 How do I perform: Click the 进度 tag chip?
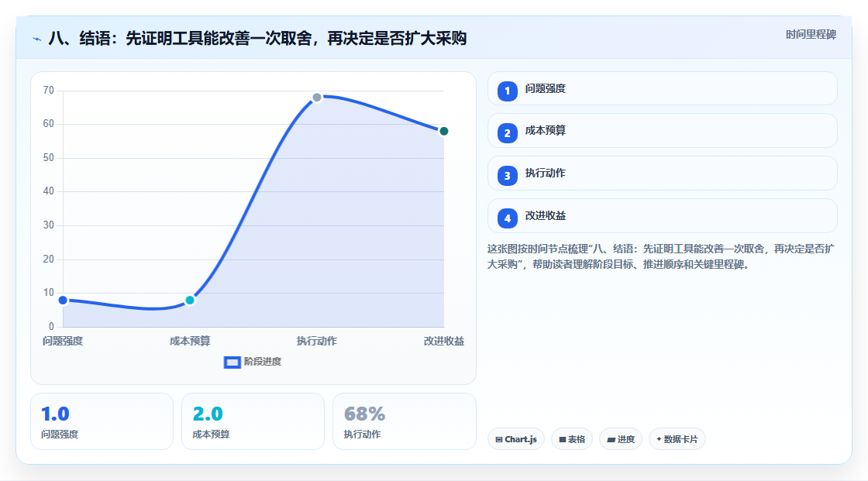pyautogui.click(x=621, y=439)
